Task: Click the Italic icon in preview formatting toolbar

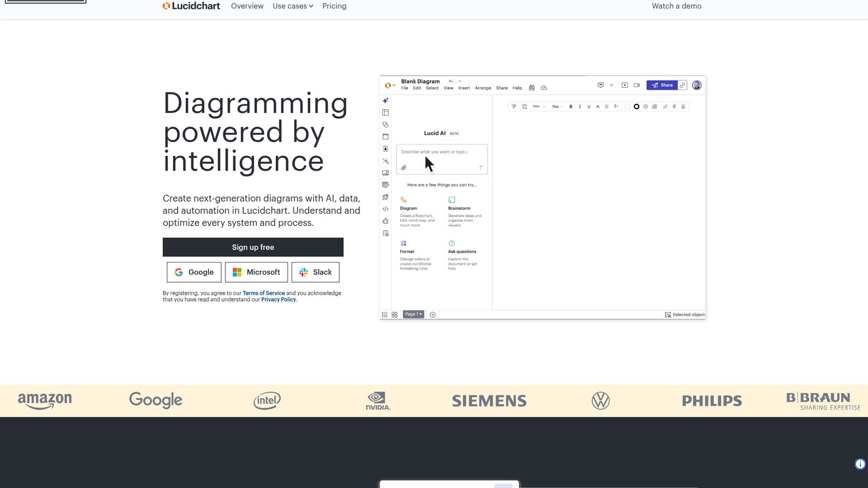Action: [x=580, y=107]
